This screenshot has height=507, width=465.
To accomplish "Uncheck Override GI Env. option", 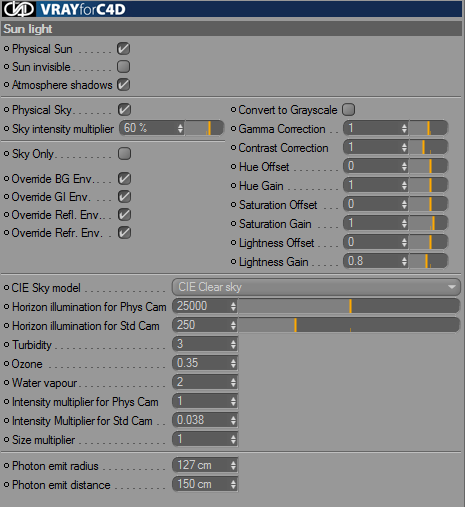I will [124, 197].
